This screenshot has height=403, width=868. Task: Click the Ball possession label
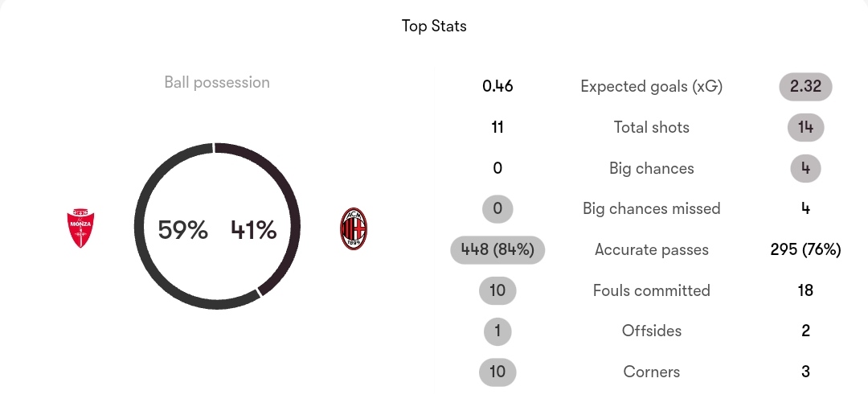point(217,82)
